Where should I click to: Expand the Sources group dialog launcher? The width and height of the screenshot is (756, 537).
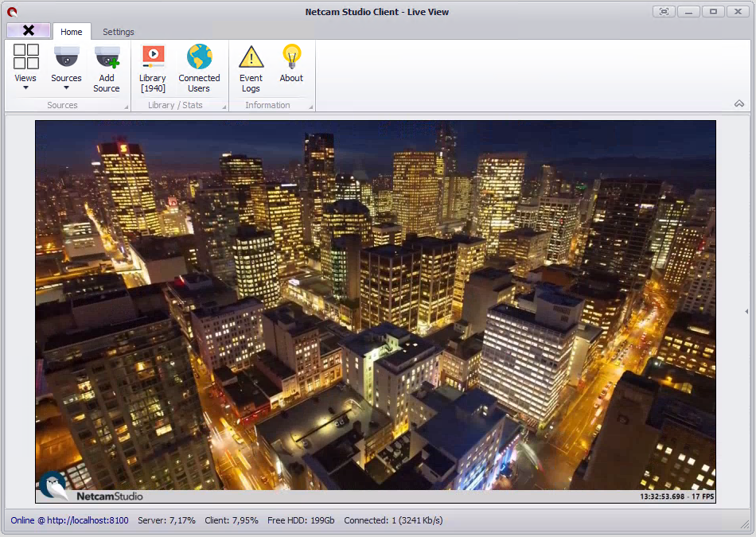pos(125,106)
